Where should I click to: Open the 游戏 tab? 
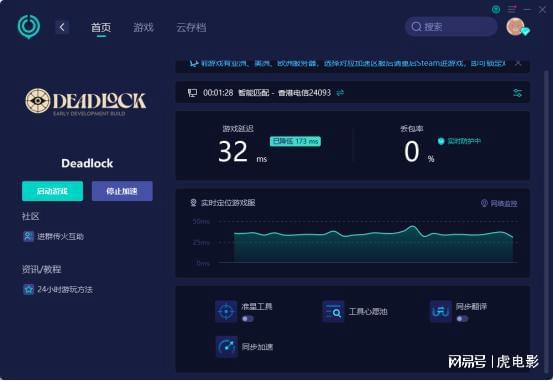143,28
